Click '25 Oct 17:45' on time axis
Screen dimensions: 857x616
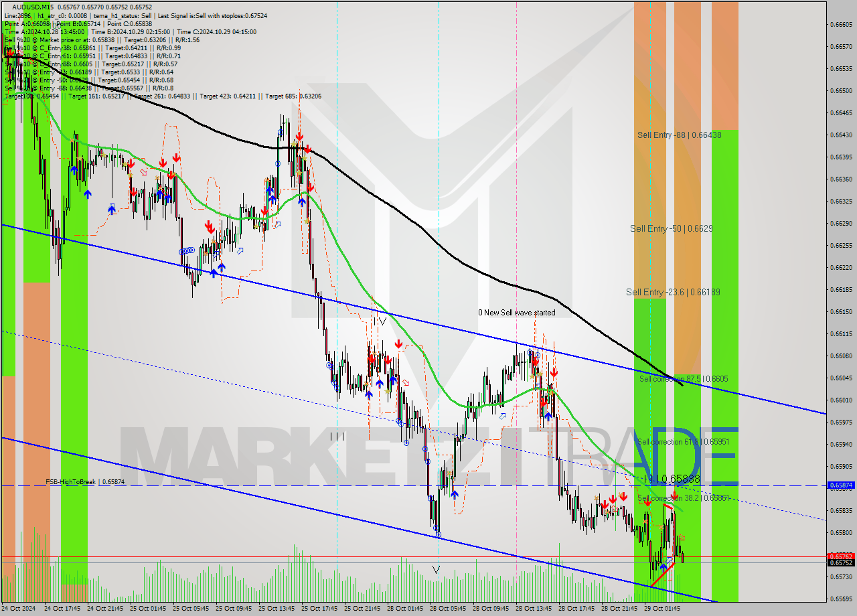click(x=320, y=609)
